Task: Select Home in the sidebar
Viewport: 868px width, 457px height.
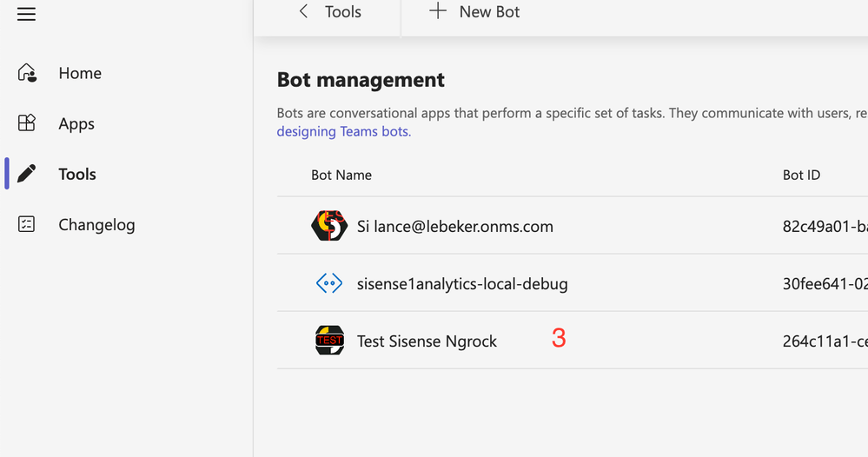Action: pos(80,73)
